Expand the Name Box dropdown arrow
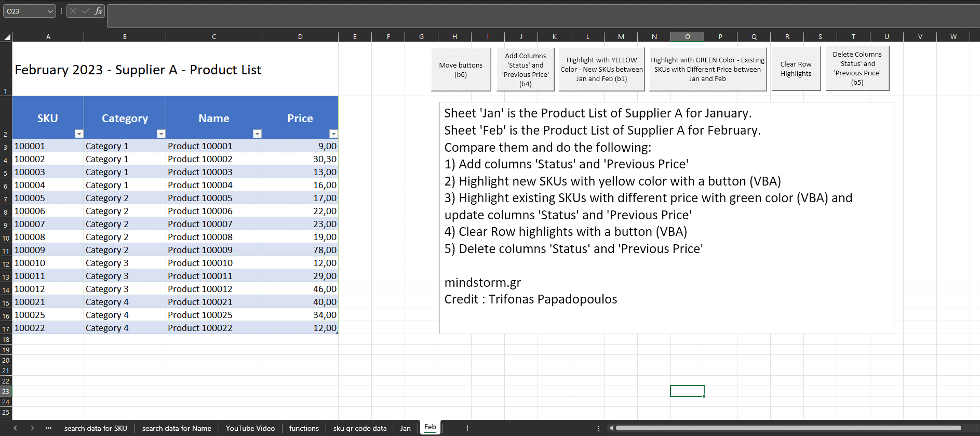 coord(50,11)
